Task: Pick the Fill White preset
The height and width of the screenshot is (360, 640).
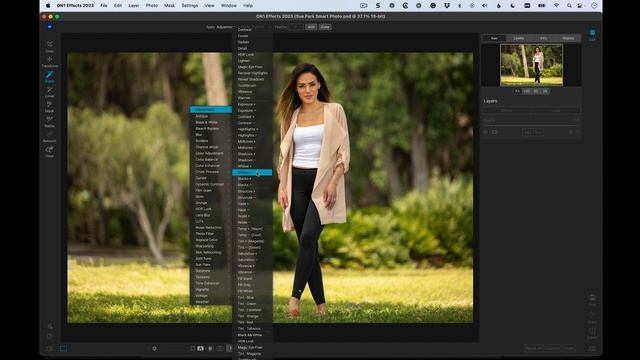Action: pos(252,291)
